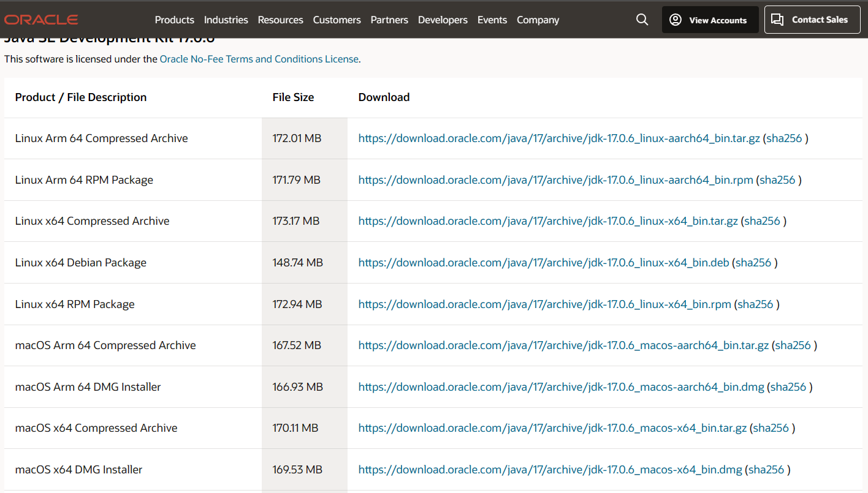Screen dimensions: 868x493
Task: Select the Product / File Description column header
Action: tap(81, 97)
